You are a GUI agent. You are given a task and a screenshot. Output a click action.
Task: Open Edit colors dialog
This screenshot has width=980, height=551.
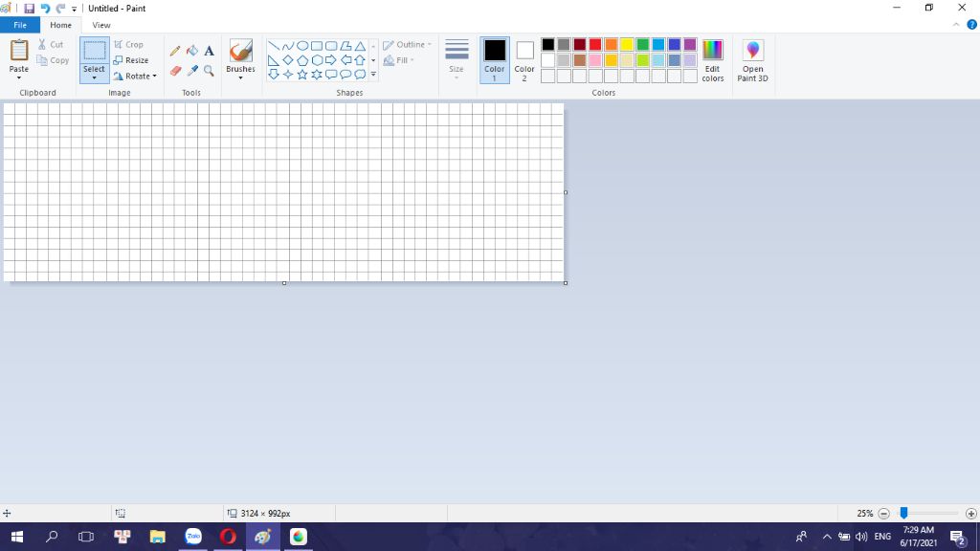(x=712, y=60)
